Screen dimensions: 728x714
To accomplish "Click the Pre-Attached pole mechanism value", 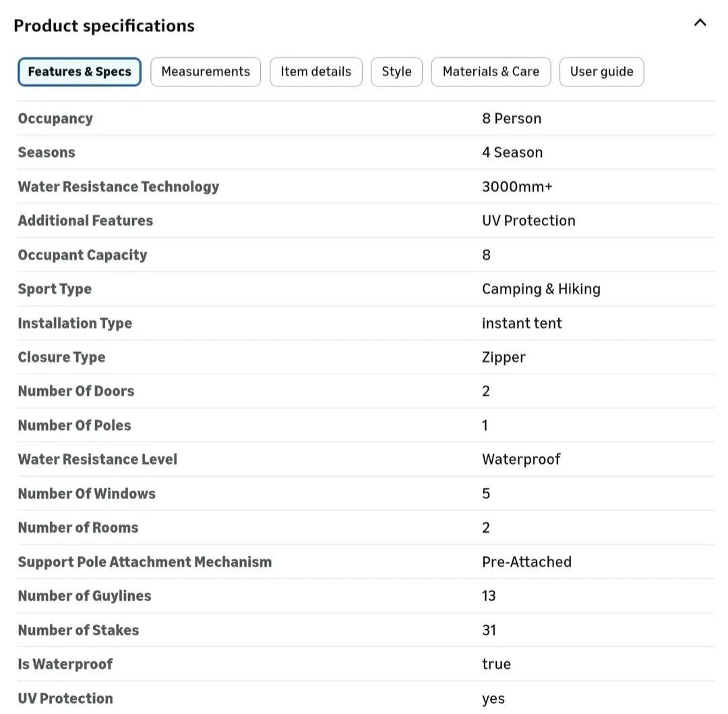I will pos(526,562).
